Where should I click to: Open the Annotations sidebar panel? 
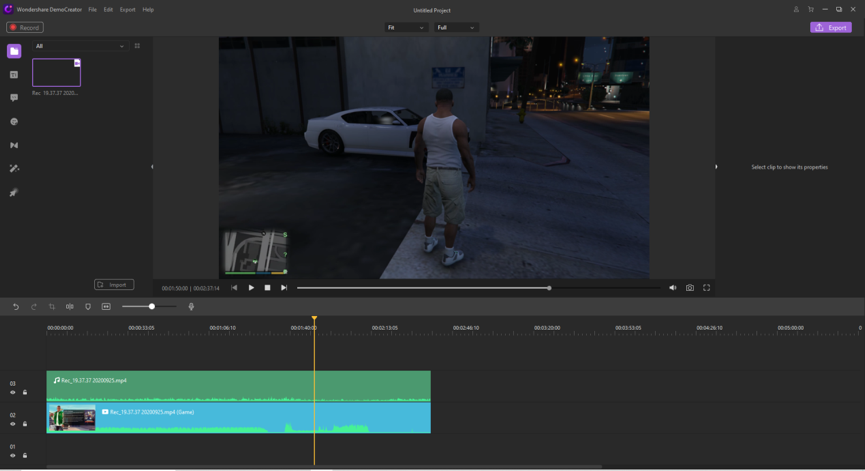point(14,98)
